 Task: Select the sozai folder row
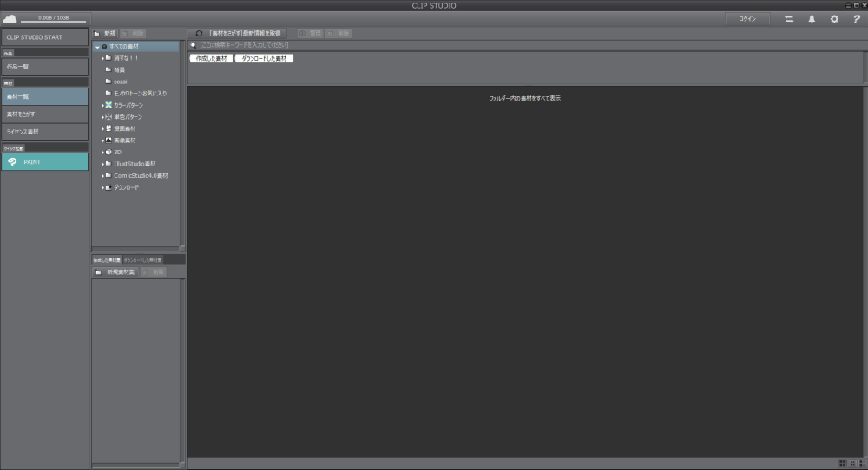pos(136,82)
